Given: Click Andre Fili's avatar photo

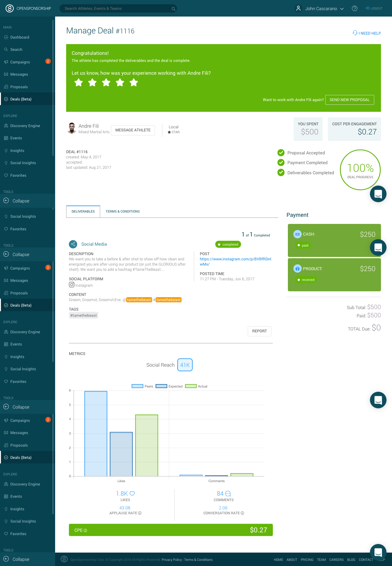Looking at the screenshot, I should coord(72,128).
